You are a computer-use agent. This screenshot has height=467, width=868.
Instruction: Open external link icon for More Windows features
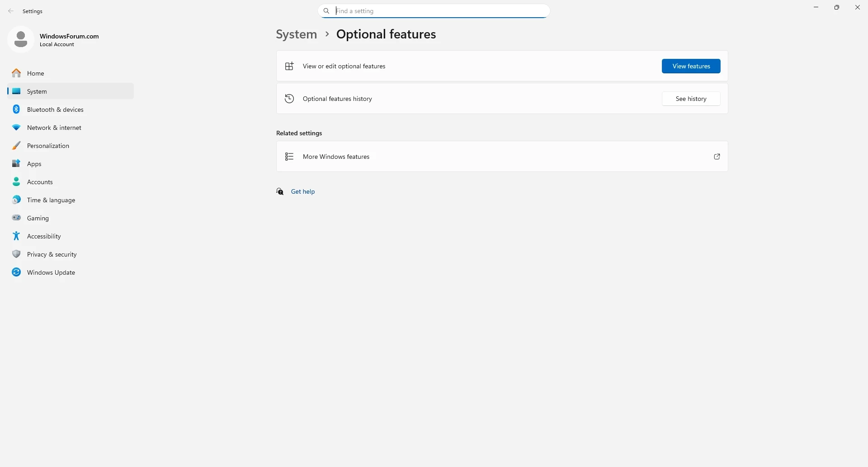pos(717,157)
